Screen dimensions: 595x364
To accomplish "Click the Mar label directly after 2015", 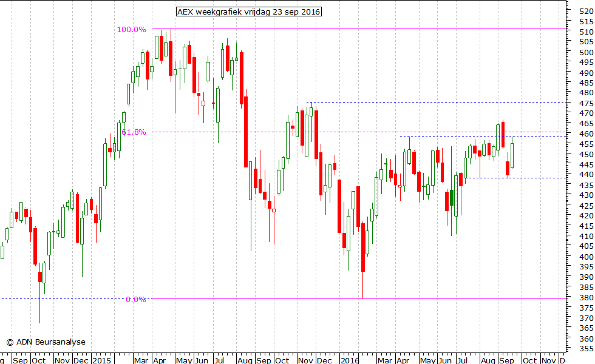I will point(141,360).
